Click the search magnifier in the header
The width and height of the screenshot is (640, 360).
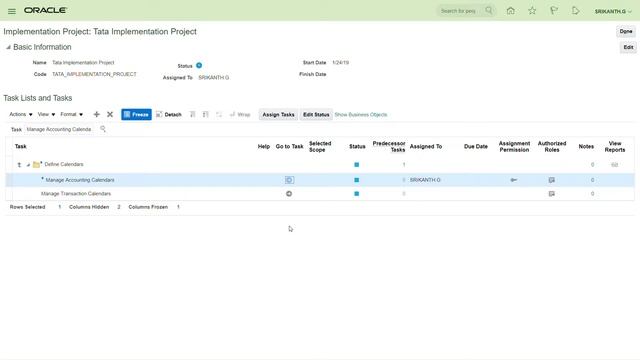489,11
